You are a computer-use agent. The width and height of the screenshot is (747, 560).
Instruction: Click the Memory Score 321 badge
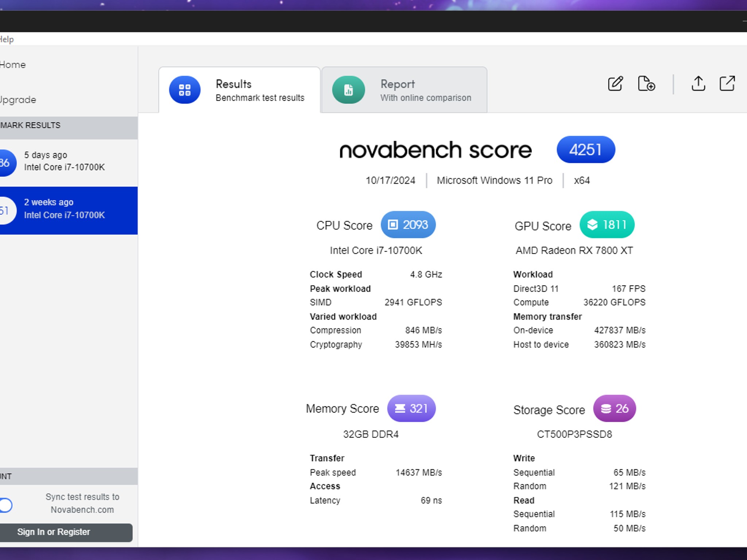[411, 408]
